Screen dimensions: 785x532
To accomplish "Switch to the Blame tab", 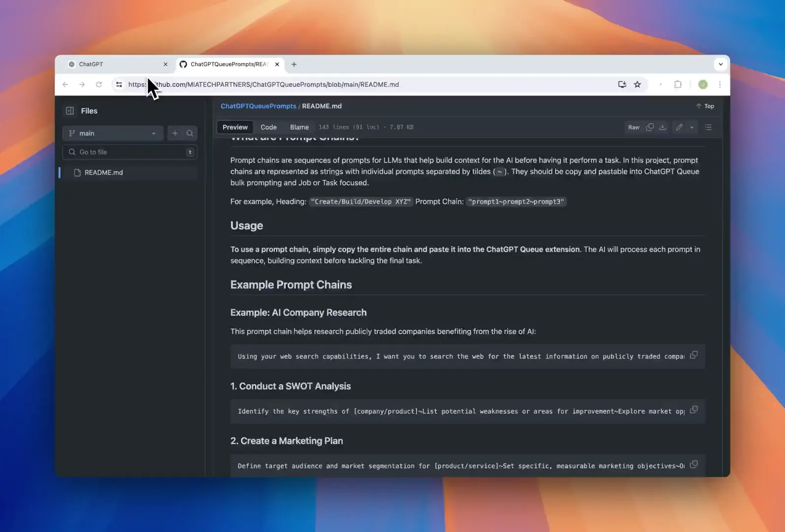I will [x=299, y=127].
